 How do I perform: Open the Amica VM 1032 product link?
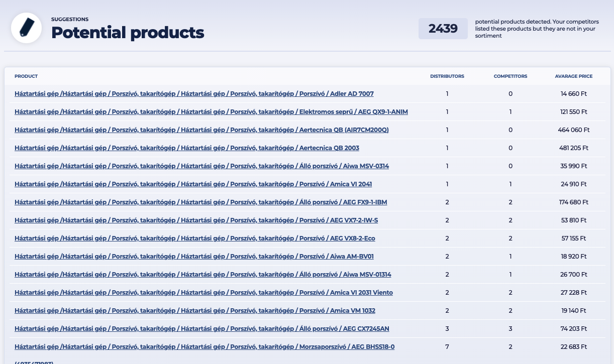[x=195, y=311]
